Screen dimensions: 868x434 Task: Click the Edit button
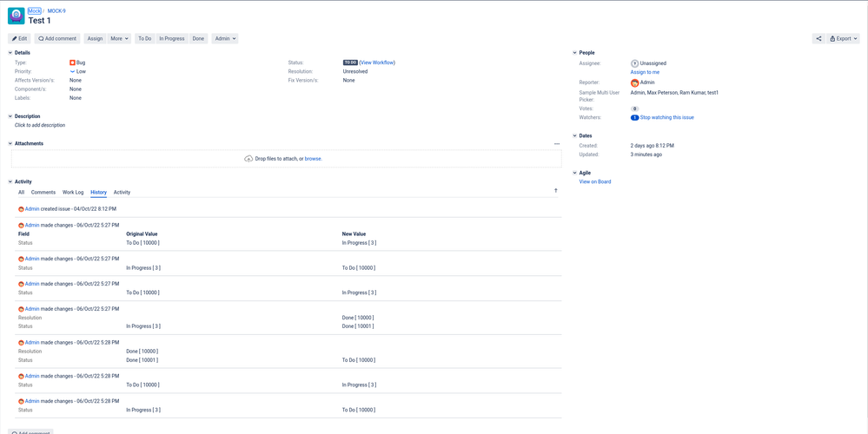click(x=19, y=39)
